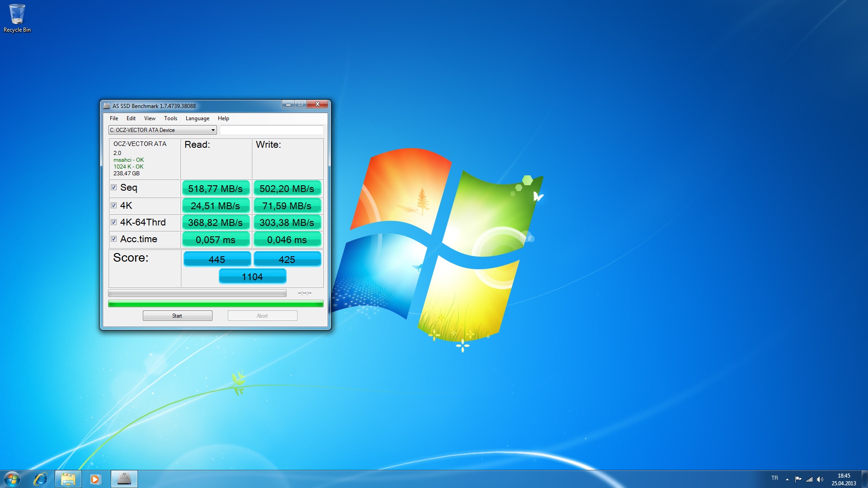Screen dimensions: 868x488
Task: Click the OCZ-VECTOR ATA device name
Action: coord(140,144)
